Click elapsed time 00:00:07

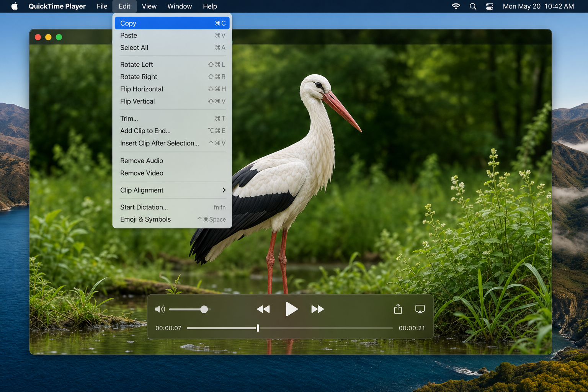click(168, 328)
